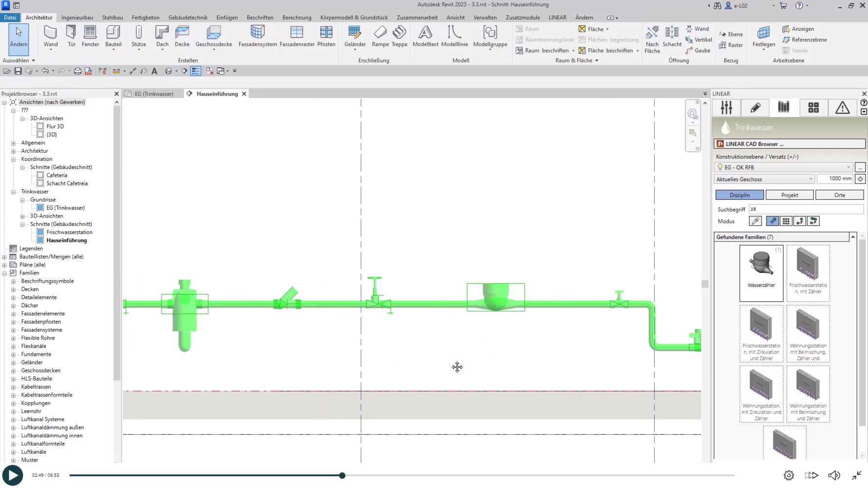Open the Gebäudetechnik ribbon tab
Screen dimensions: 868x488
(x=188, y=18)
